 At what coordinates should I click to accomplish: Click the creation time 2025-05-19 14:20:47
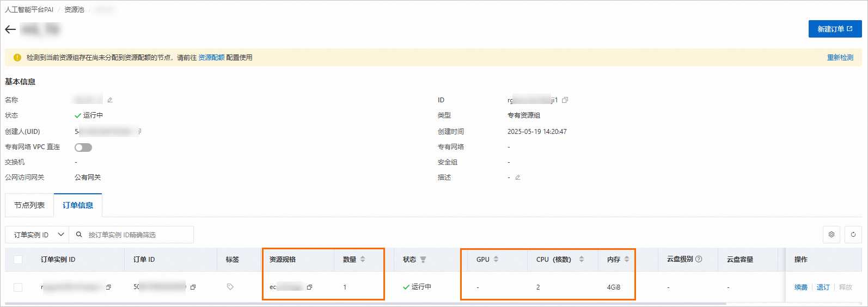(537, 132)
